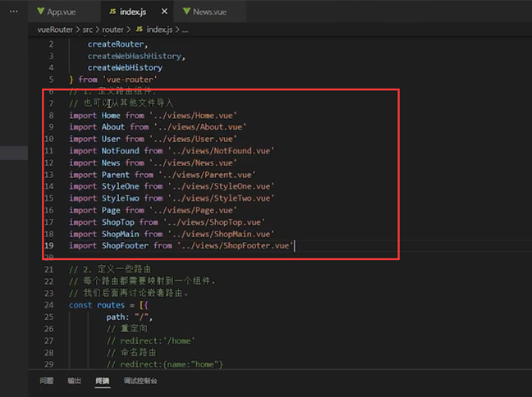Click the breadcrumb ellipsis after index.js
Viewport: 532px width, 397px height.
(185, 30)
